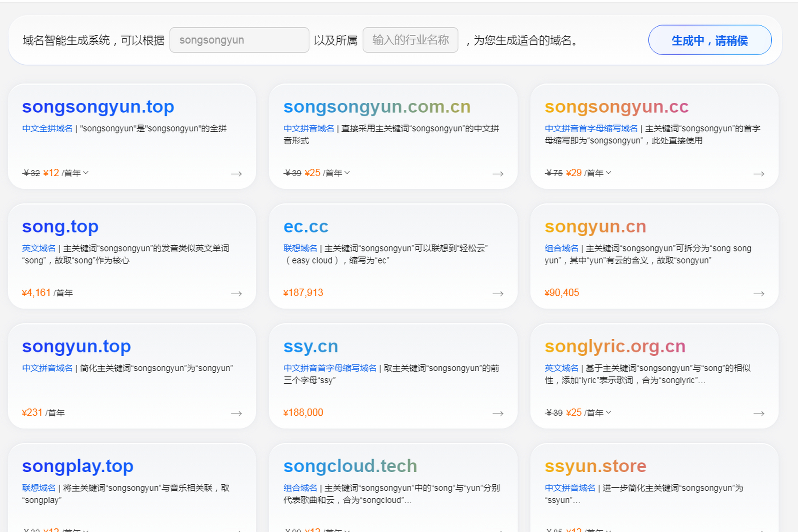Open the song.top domain link
Image resolution: width=798 pixels, height=532 pixels.
coord(60,227)
